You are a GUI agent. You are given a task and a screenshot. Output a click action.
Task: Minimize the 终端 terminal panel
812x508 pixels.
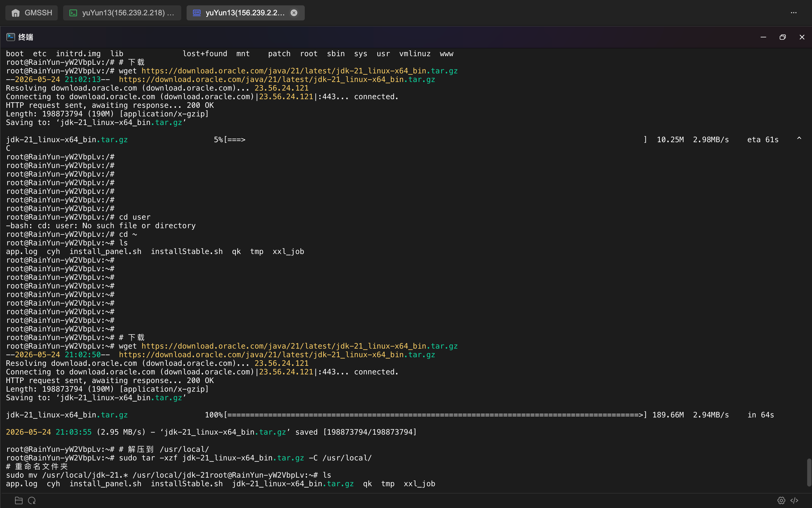(x=763, y=37)
